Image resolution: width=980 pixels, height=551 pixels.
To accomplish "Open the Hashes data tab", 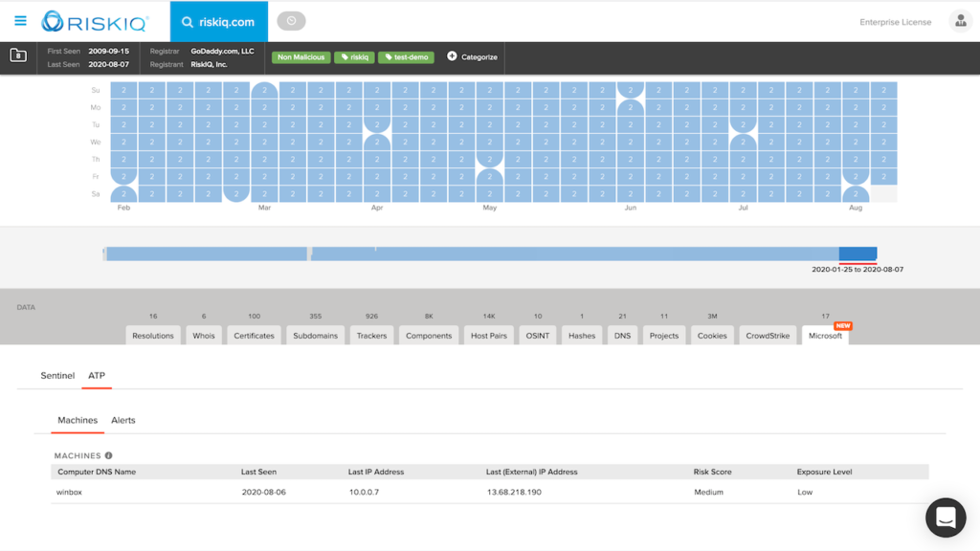I will 582,335.
